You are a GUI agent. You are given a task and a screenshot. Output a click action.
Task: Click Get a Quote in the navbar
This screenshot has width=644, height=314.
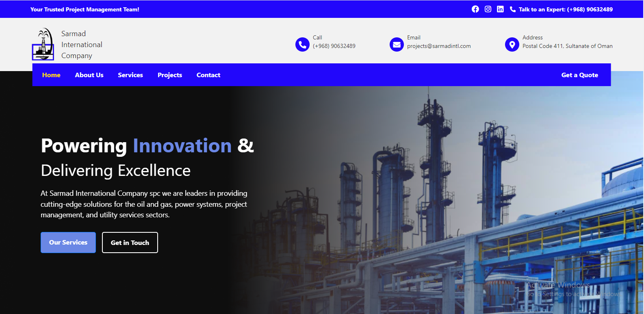[580, 75]
